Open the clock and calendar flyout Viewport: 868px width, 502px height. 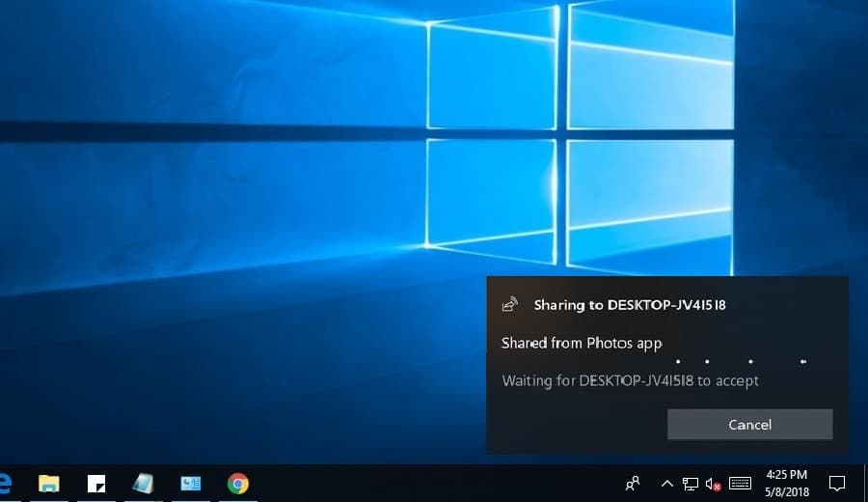787,483
